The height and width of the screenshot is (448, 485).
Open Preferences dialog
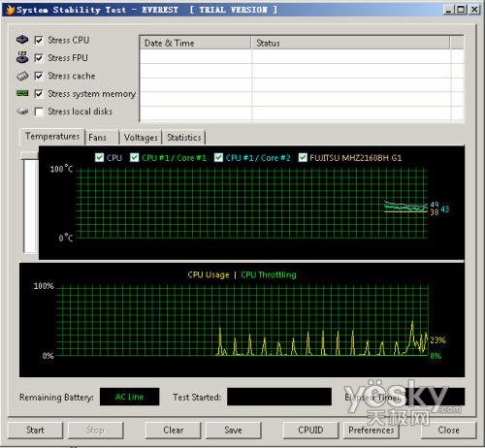[372, 430]
